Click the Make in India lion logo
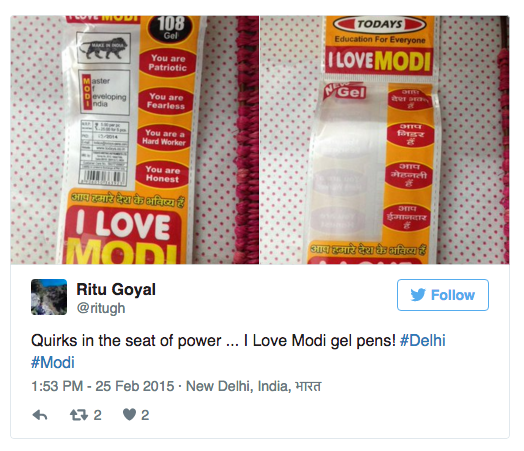 [103, 48]
